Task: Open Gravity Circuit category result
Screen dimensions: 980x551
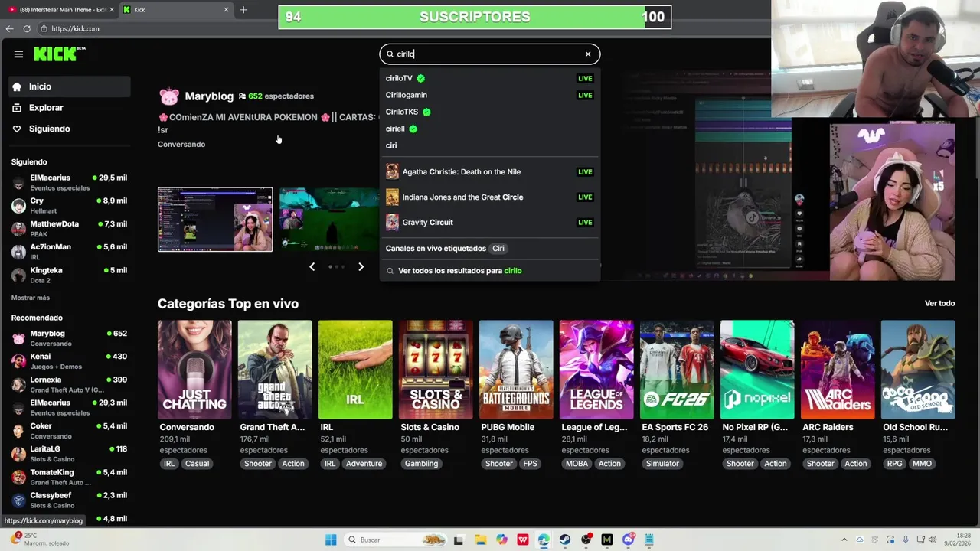Action: tap(489, 223)
